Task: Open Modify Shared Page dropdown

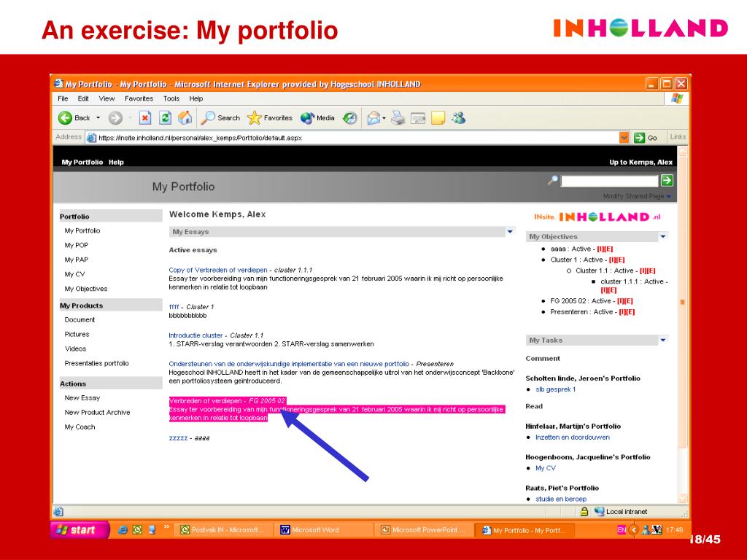Action: tap(637, 196)
